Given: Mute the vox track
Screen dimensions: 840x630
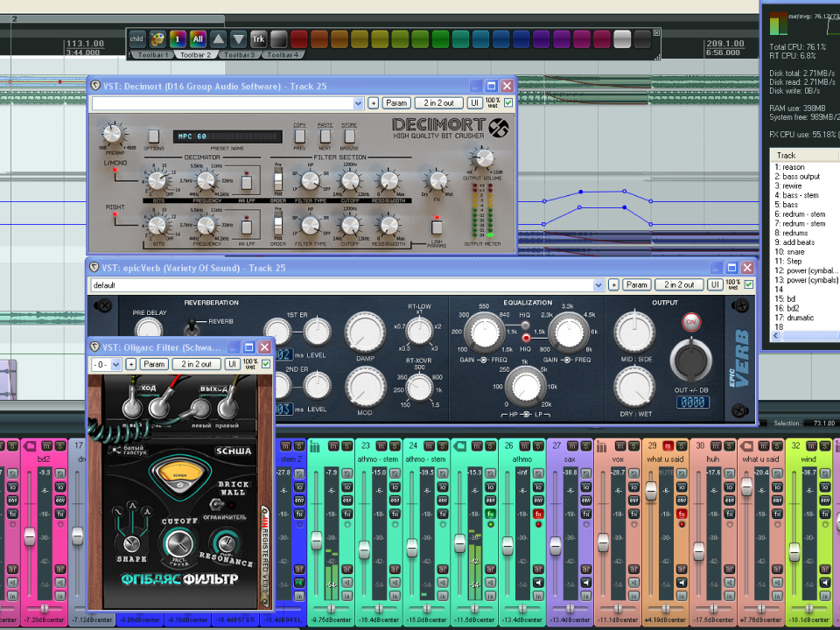Looking at the screenshot, I should [619, 445].
